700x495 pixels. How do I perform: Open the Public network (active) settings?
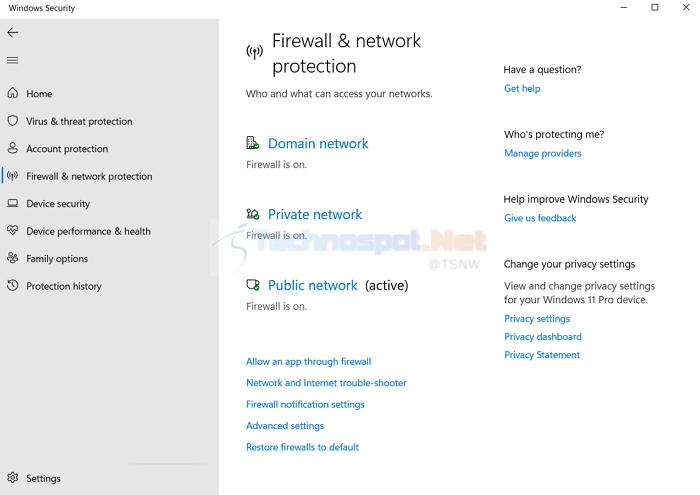[312, 286]
